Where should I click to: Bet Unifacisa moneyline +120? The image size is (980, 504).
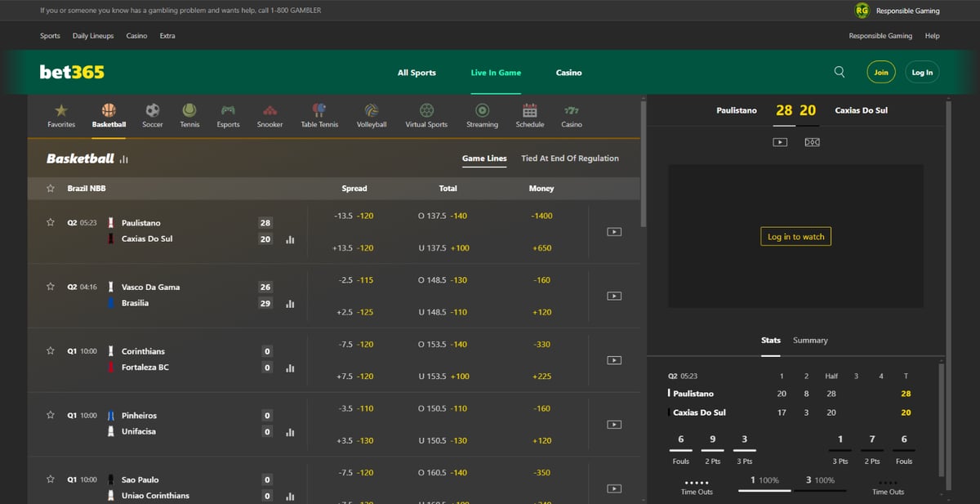[x=541, y=440]
